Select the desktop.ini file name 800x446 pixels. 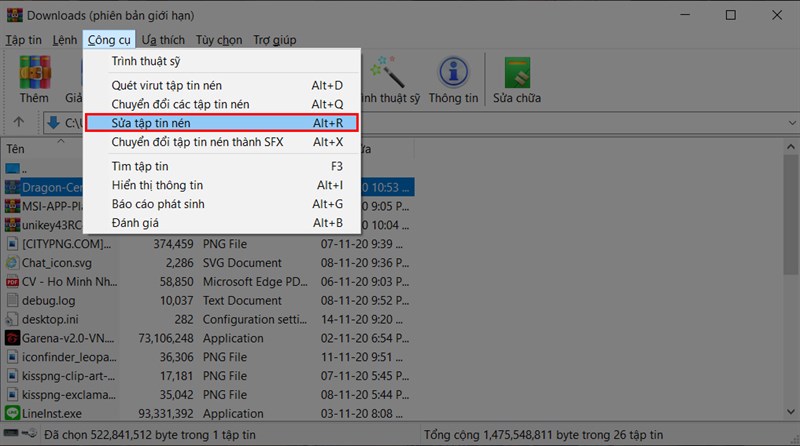[x=50, y=319]
